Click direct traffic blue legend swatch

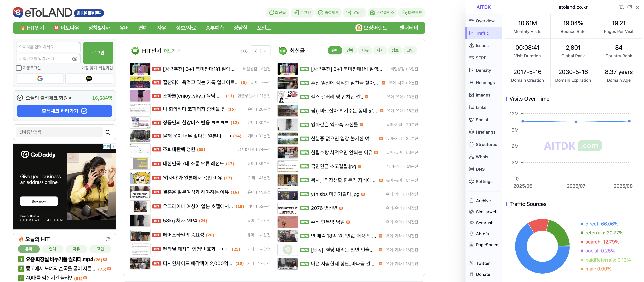point(582,224)
